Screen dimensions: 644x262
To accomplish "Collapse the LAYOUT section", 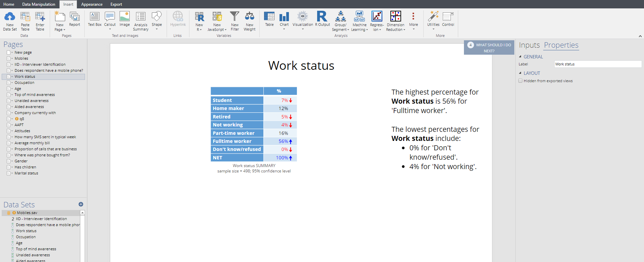I will click(x=520, y=73).
